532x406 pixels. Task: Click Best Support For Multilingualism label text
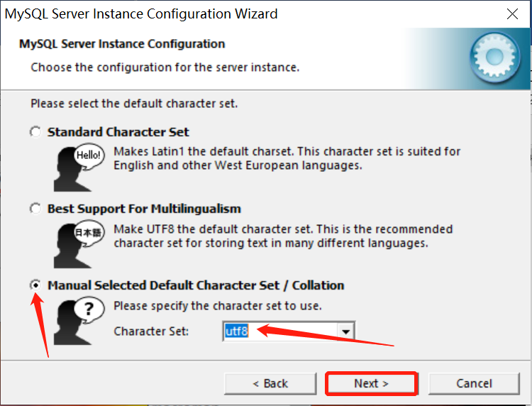coord(144,209)
